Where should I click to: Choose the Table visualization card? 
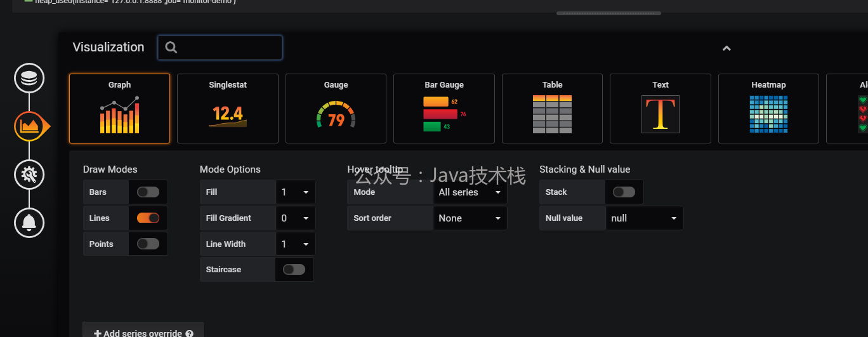(x=552, y=109)
